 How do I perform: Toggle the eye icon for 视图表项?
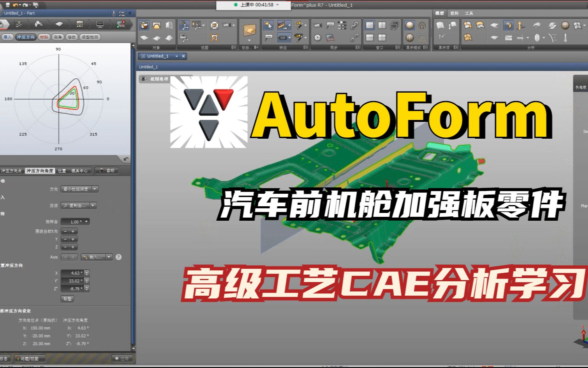[x=144, y=79]
